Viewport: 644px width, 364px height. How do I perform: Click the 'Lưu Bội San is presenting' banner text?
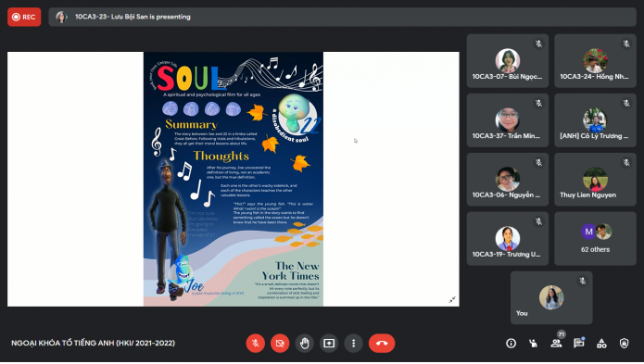(133, 17)
